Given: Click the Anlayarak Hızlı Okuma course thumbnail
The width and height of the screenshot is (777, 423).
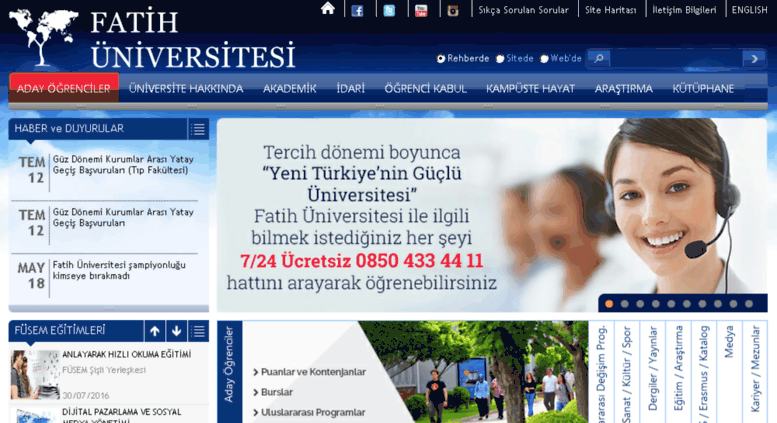Looking at the screenshot, I should pos(35,374).
